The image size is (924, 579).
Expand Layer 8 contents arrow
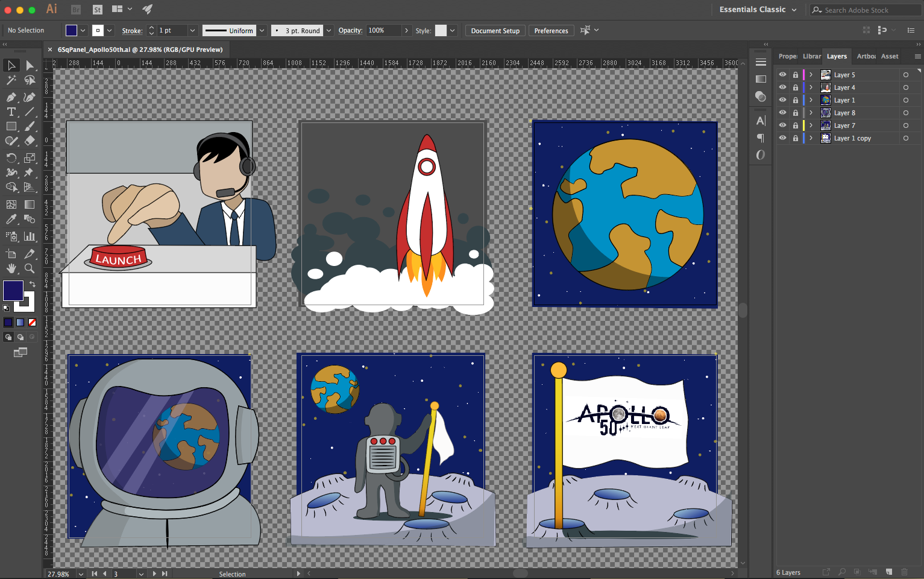[811, 113]
